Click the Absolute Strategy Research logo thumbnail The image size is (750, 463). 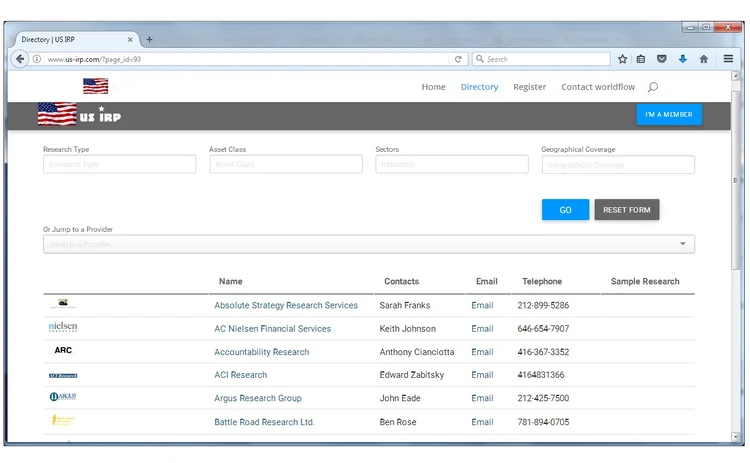[63, 303]
